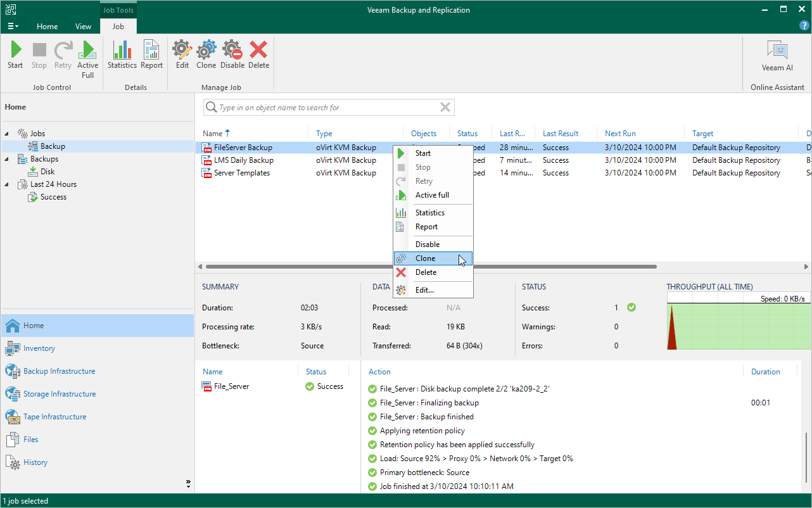
Task: Expand navigation options chevron at bottom
Action: pos(188,483)
